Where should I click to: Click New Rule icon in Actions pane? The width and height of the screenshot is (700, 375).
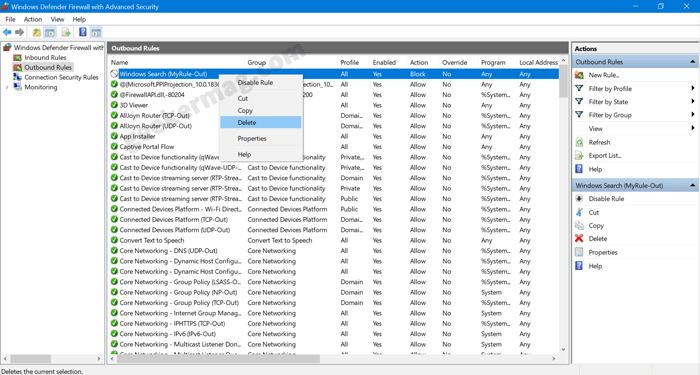pos(579,75)
